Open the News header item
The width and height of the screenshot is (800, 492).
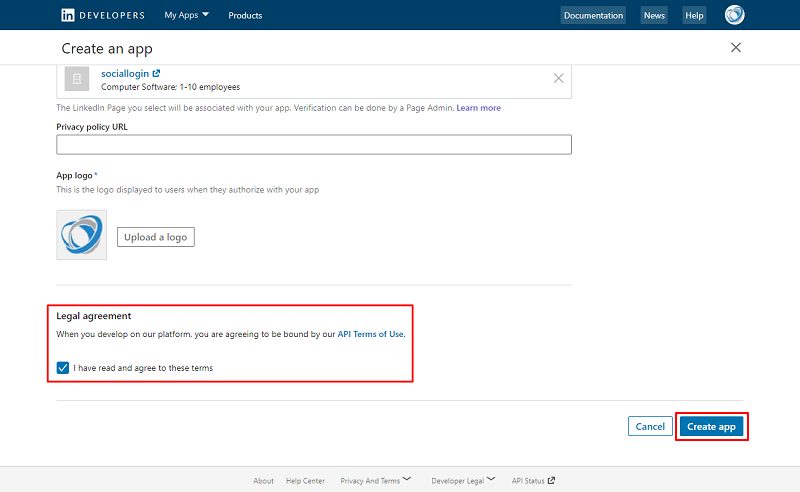pyautogui.click(x=654, y=15)
